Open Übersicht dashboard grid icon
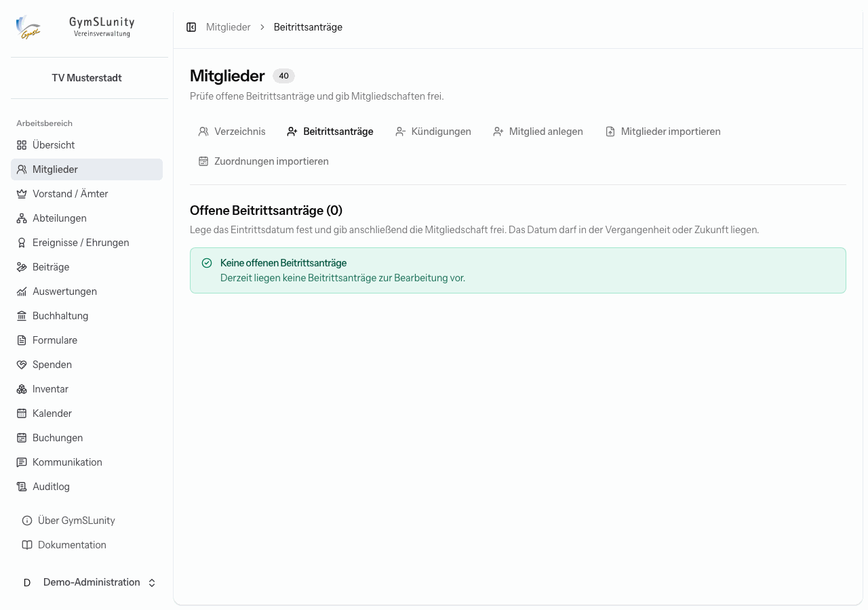868x610 pixels. pos(22,145)
